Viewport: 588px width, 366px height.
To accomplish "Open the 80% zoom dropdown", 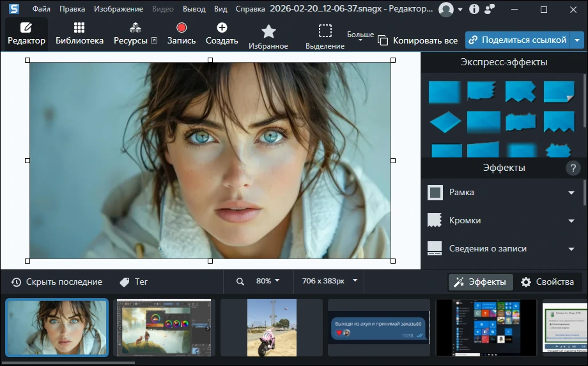I will (268, 281).
